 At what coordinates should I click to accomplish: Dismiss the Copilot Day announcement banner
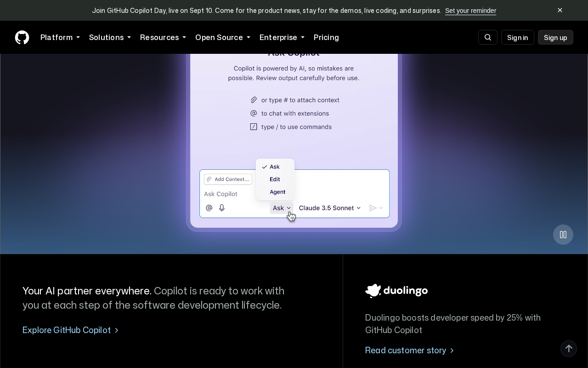[x=560, y=10]
